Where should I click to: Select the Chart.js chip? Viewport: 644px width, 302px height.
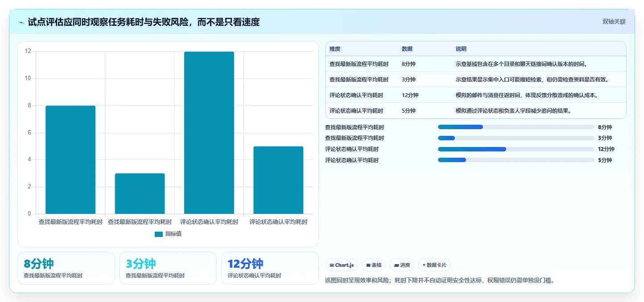[342, 265]
